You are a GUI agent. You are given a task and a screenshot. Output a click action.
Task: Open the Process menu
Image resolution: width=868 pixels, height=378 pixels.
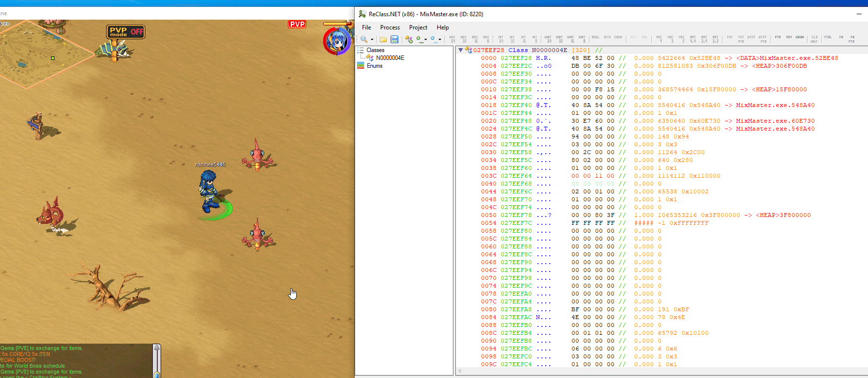390,27
